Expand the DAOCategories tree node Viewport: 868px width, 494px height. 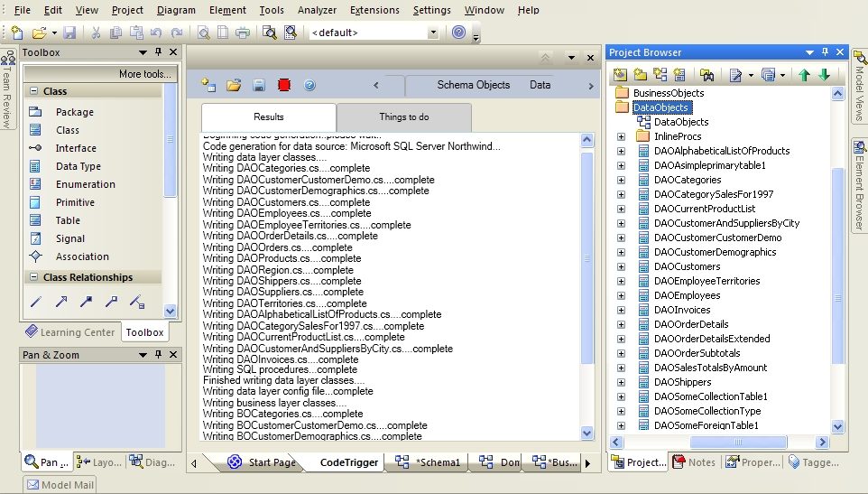pos(621,180)
